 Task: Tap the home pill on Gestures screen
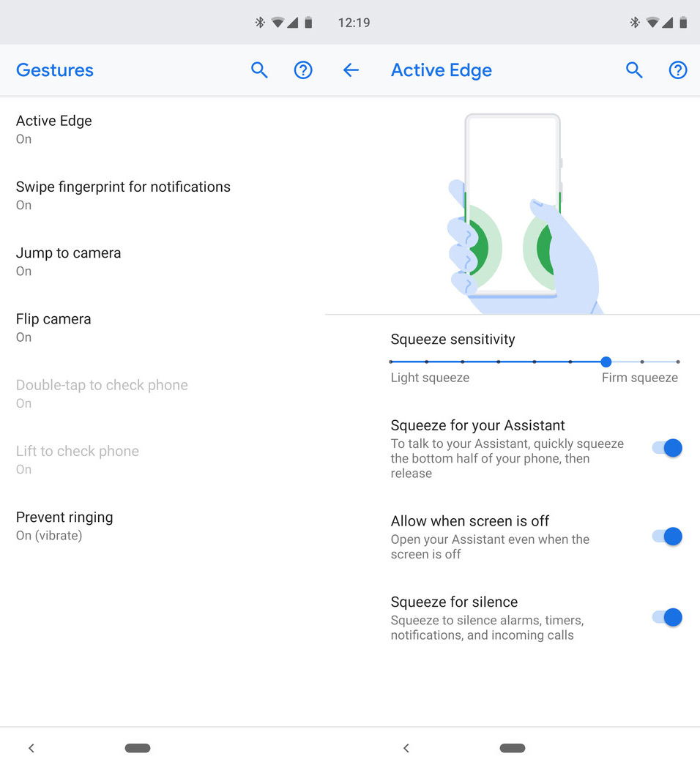tap(138, 748)
